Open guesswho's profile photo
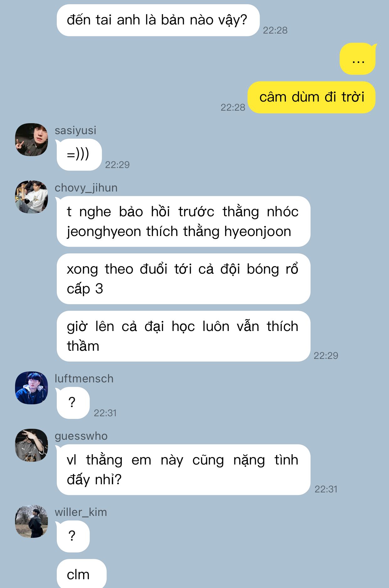This screenshot has height=588, width=389. point(31,445)
